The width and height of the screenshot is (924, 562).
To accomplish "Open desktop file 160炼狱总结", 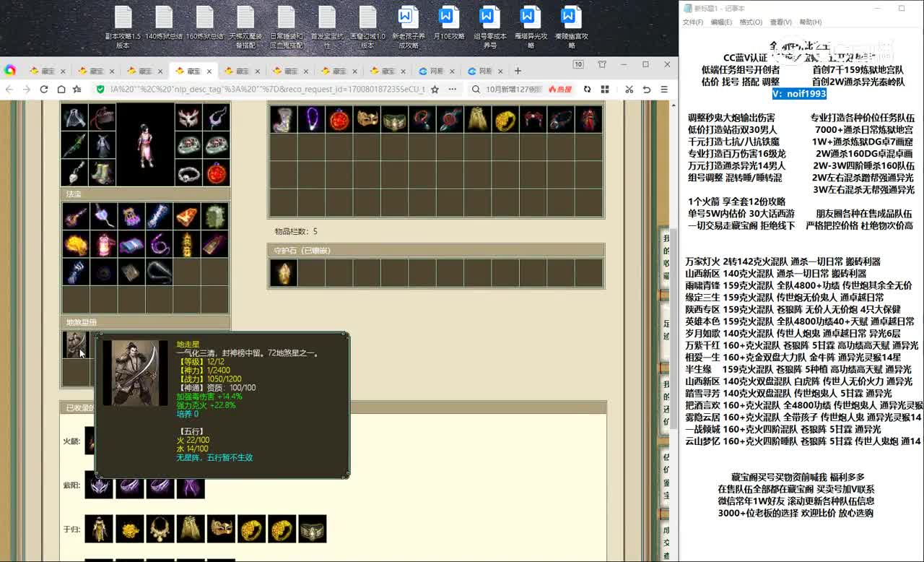I will 205,23.
